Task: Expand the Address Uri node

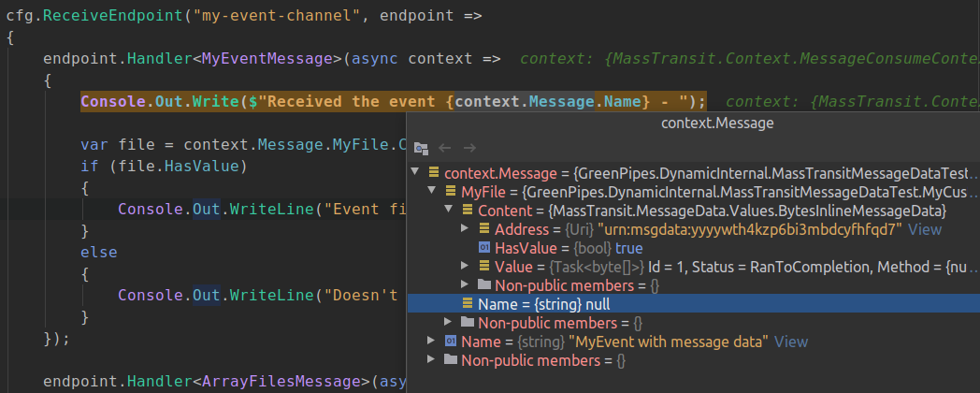Action: [x=465, y=229]
